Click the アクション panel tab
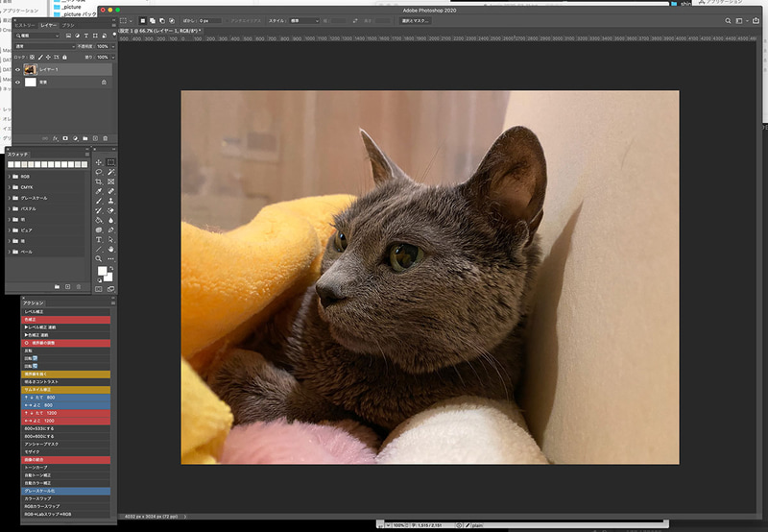The height and width of the screenshot is (532, 768). pyautogui.click(x=34, y=303)
